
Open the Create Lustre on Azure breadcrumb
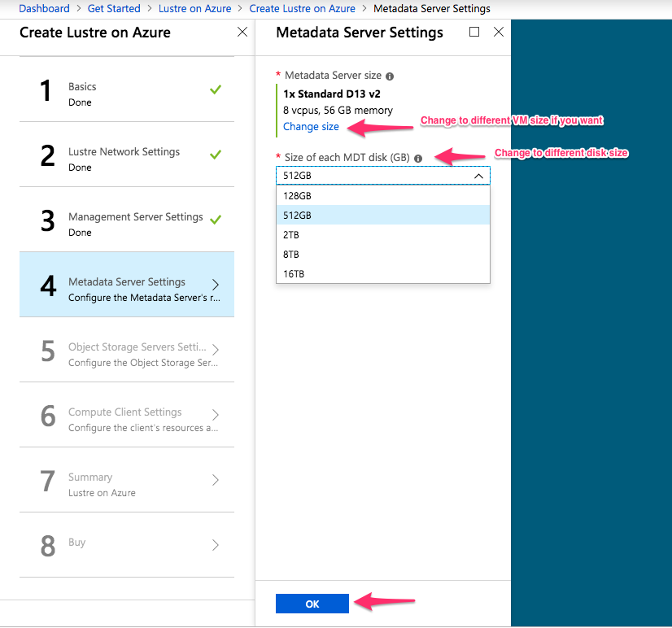pyautogui.click(x=302, y=9)
